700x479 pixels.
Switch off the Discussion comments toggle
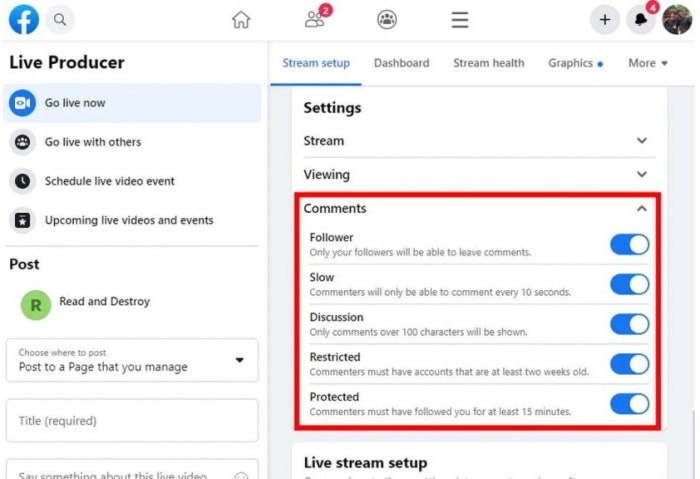[629, 324]
